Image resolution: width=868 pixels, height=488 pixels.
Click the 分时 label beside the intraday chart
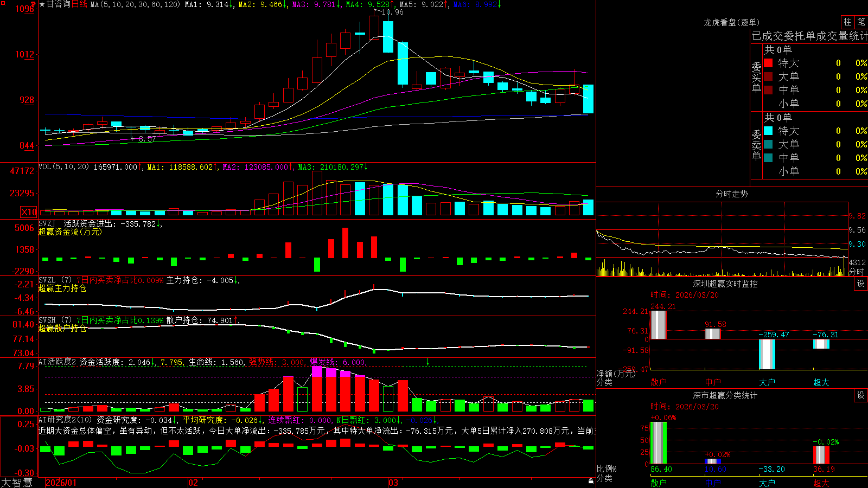[857, 272]
